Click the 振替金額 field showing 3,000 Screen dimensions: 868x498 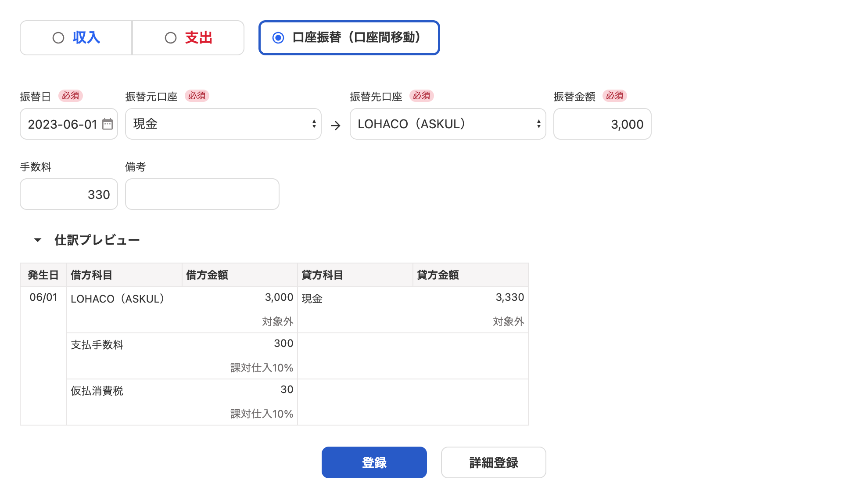(x=602, y=124)
